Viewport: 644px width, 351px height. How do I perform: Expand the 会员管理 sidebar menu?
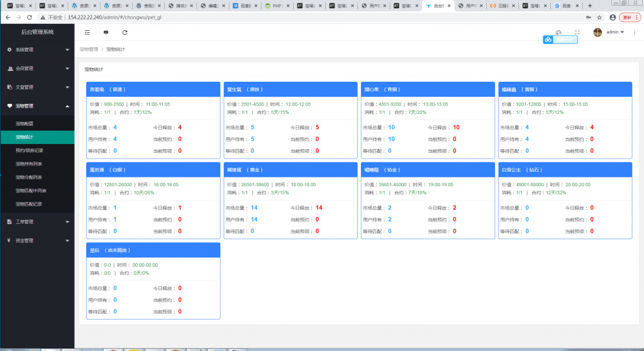point(37,68)
